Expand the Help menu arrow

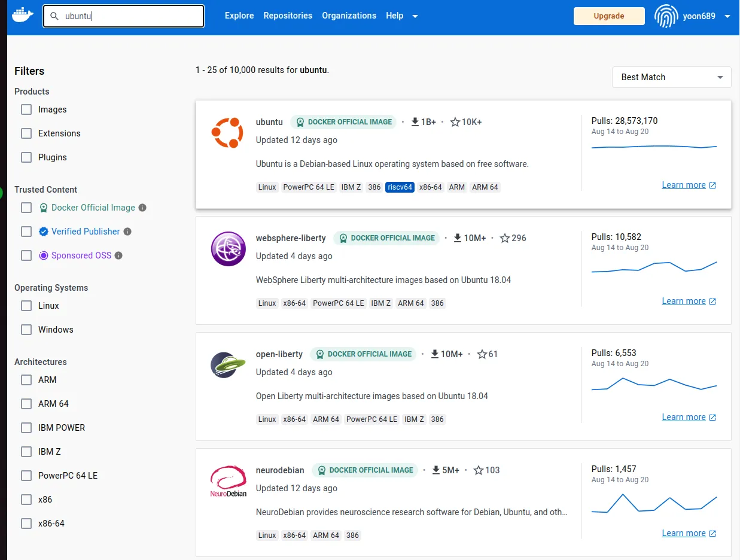click(415, 16)
